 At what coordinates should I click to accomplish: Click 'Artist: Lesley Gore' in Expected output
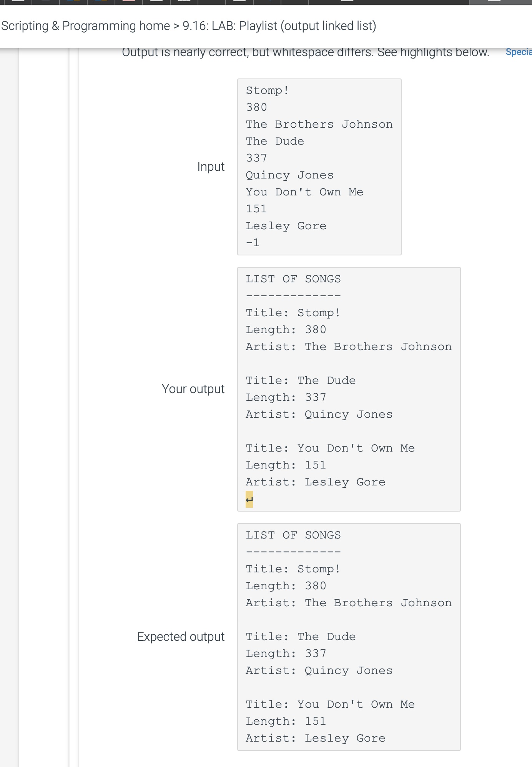pyautogui.click(x=316, y=738)
